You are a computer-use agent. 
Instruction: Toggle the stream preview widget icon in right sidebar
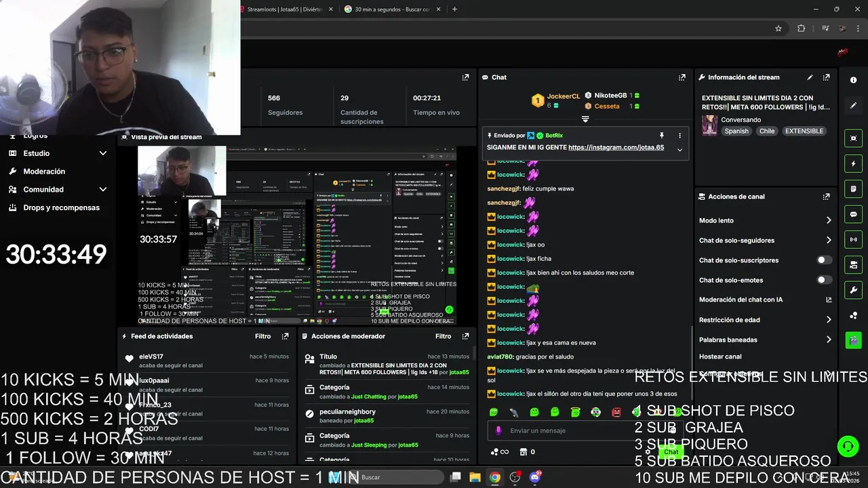853,138
